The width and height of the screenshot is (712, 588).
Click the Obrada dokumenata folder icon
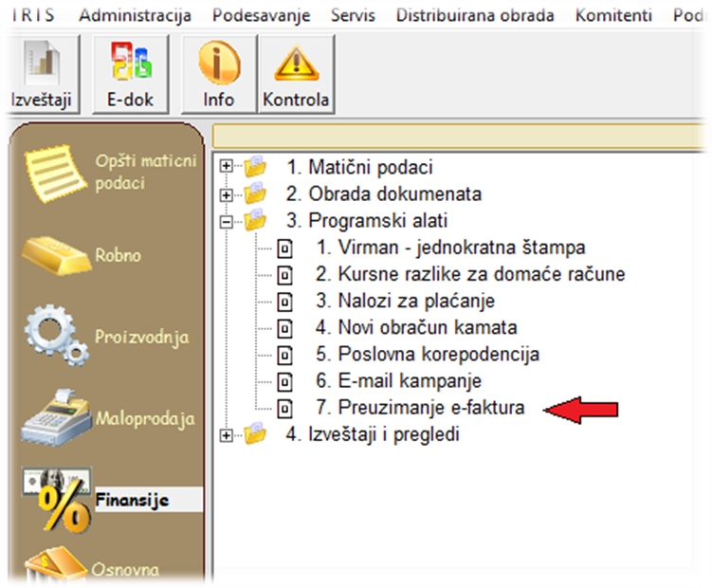[x=255, y=193]
